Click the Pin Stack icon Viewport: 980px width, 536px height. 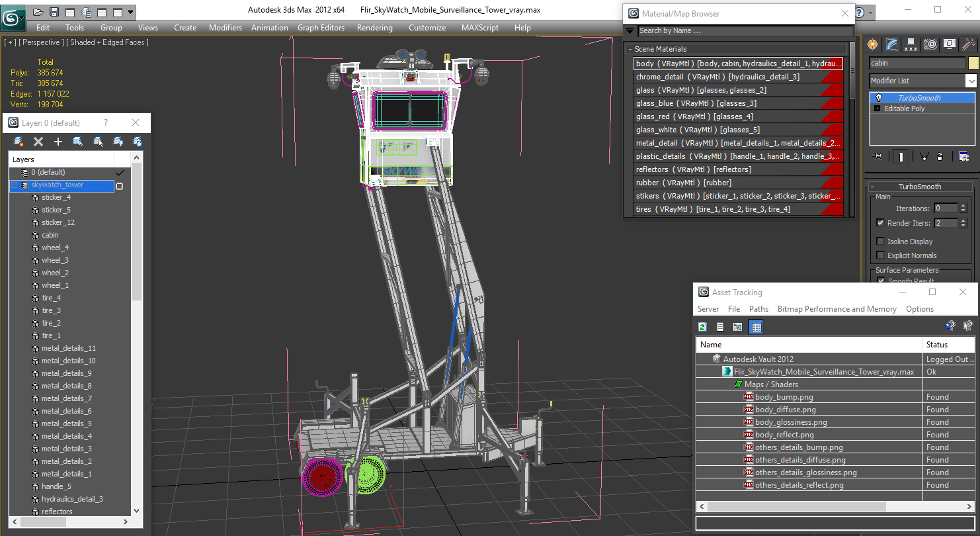878,156
